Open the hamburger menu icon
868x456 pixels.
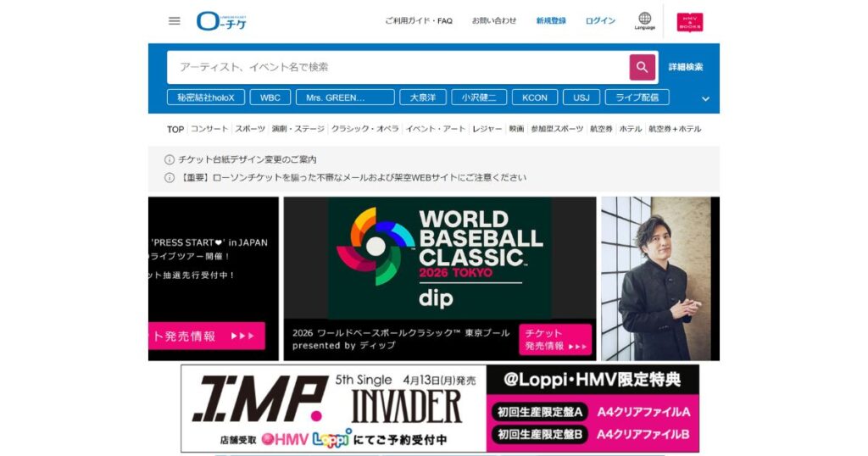(x=175, y=21)
